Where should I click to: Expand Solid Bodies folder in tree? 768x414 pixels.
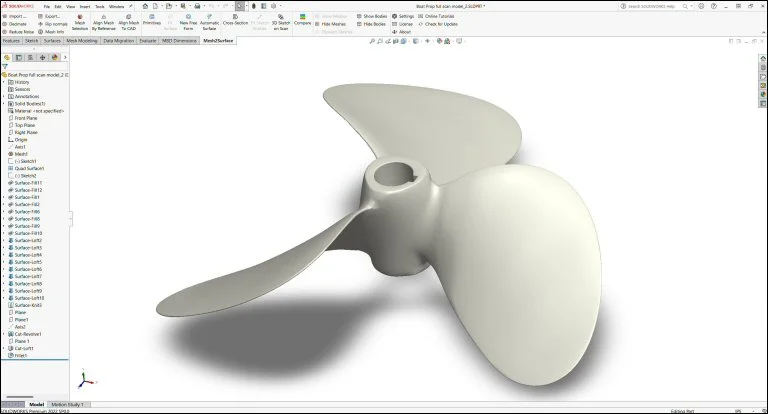click(x=4, y=103)
